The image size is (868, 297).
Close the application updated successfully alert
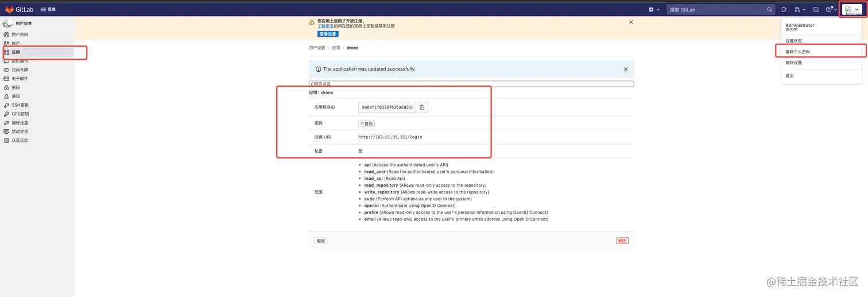point(626,69)
